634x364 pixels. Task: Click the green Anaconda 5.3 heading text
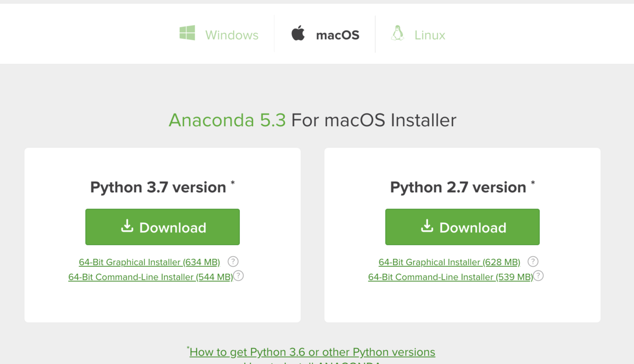(x=227, y=120)
